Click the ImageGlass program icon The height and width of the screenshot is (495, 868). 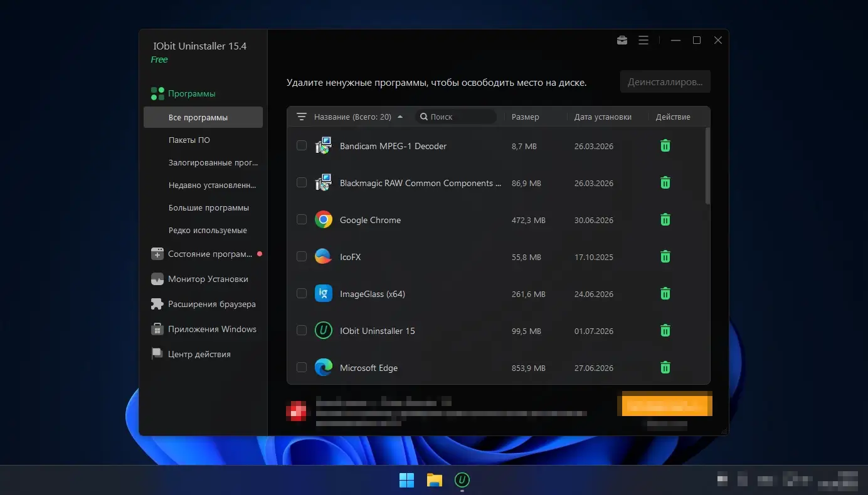[x=323, y=293]
